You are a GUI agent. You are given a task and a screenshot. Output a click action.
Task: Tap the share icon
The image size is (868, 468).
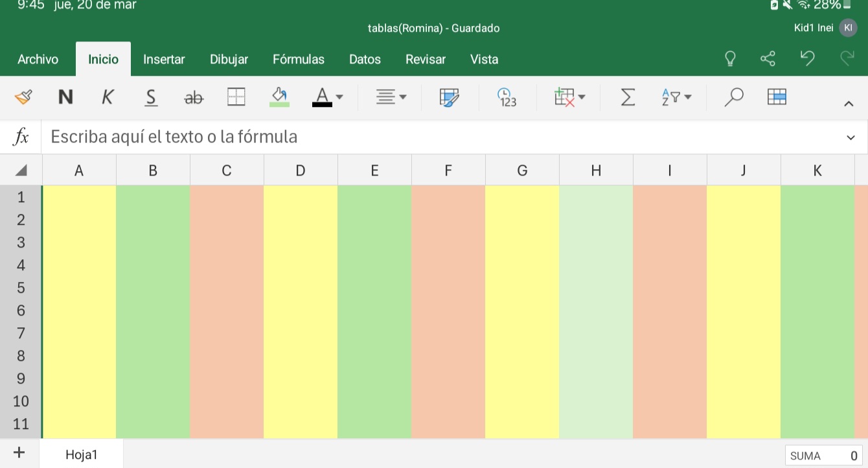(x=768, y=59)
